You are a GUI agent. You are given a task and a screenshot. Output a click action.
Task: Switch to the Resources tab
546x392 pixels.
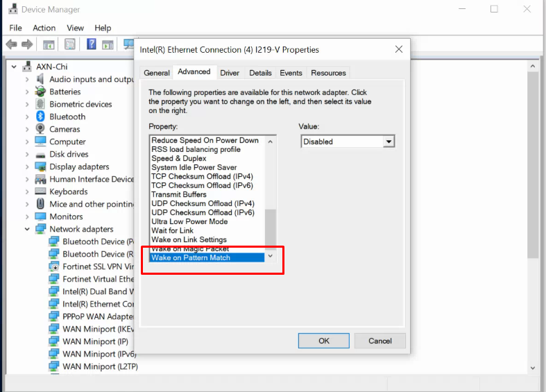coord(328,73)
